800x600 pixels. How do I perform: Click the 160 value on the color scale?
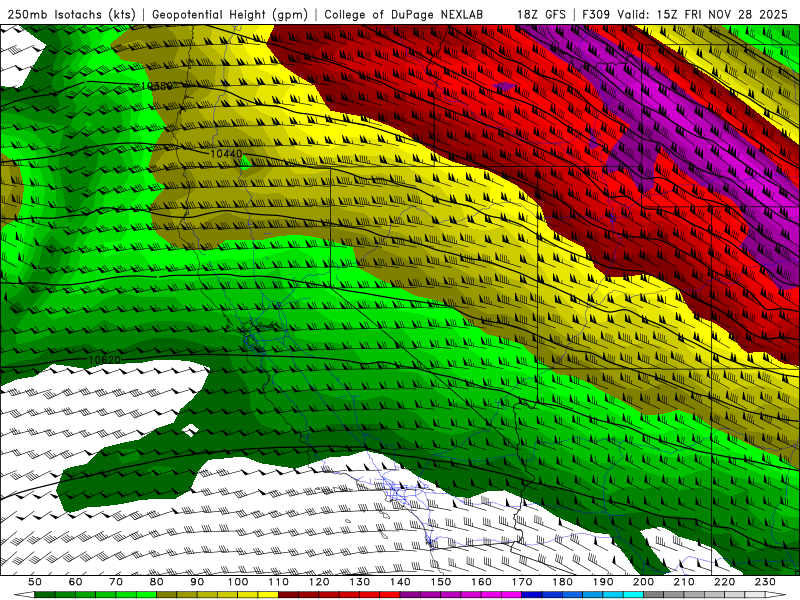481,582
